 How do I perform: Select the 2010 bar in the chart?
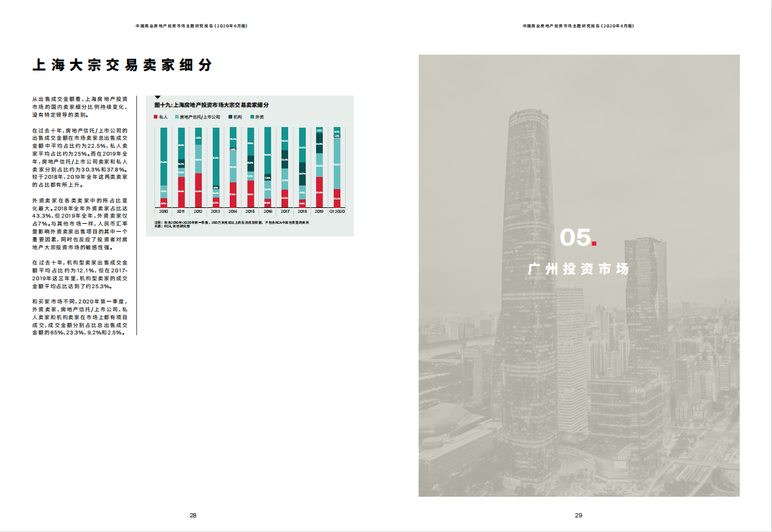click(x=164, y=167)
